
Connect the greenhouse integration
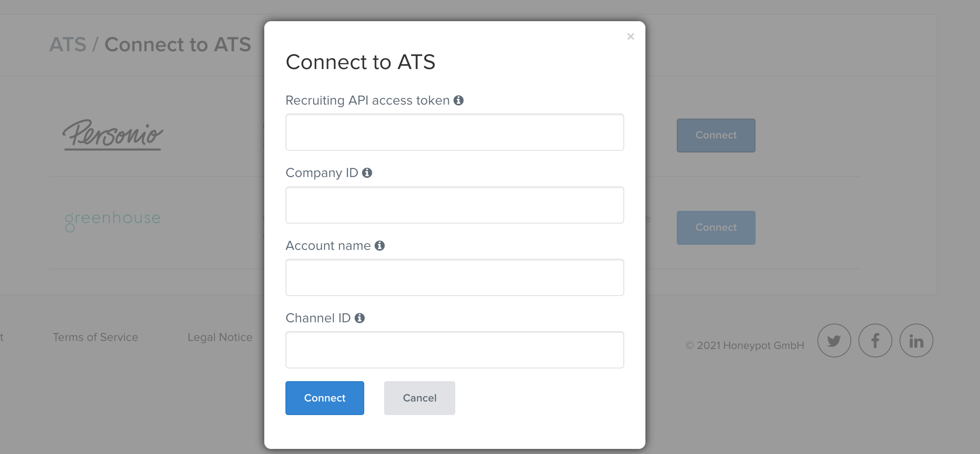[x=716, y=227]
